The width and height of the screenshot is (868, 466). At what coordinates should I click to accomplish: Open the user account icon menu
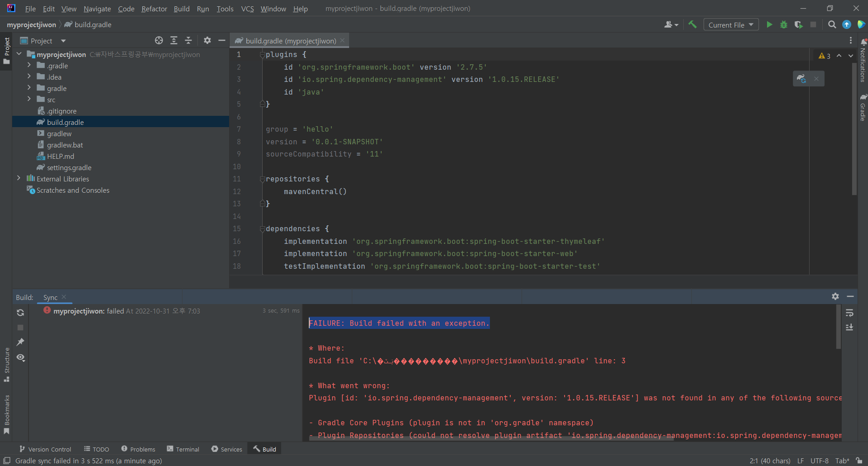671,24
